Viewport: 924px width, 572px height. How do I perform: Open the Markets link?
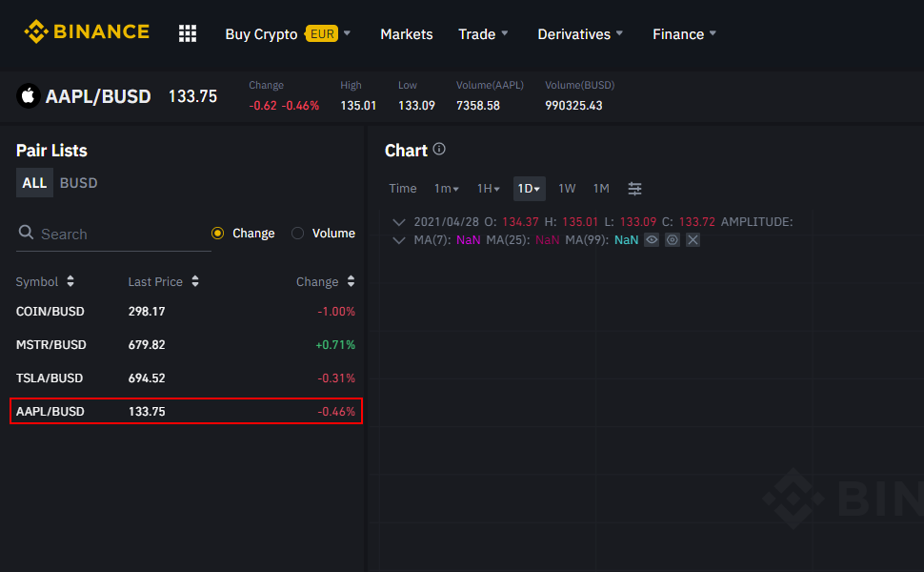(407, 34)
